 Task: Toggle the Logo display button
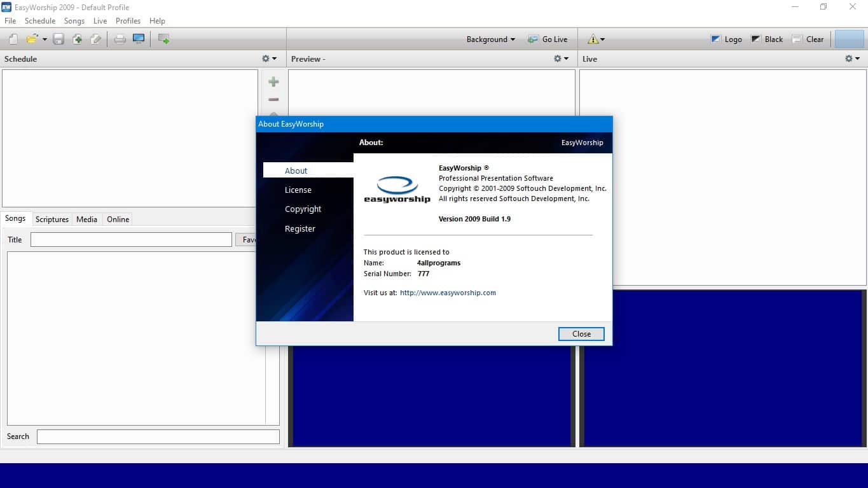tap(726, 39)
